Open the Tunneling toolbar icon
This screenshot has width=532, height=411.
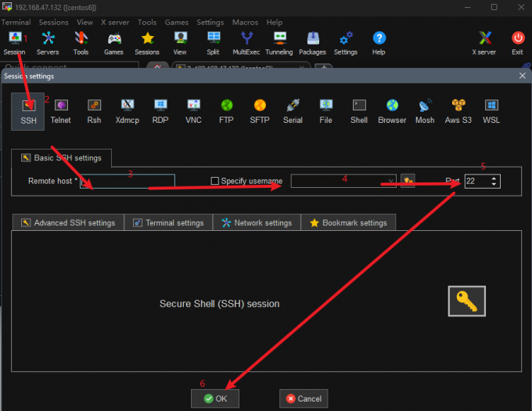[279, 43]
